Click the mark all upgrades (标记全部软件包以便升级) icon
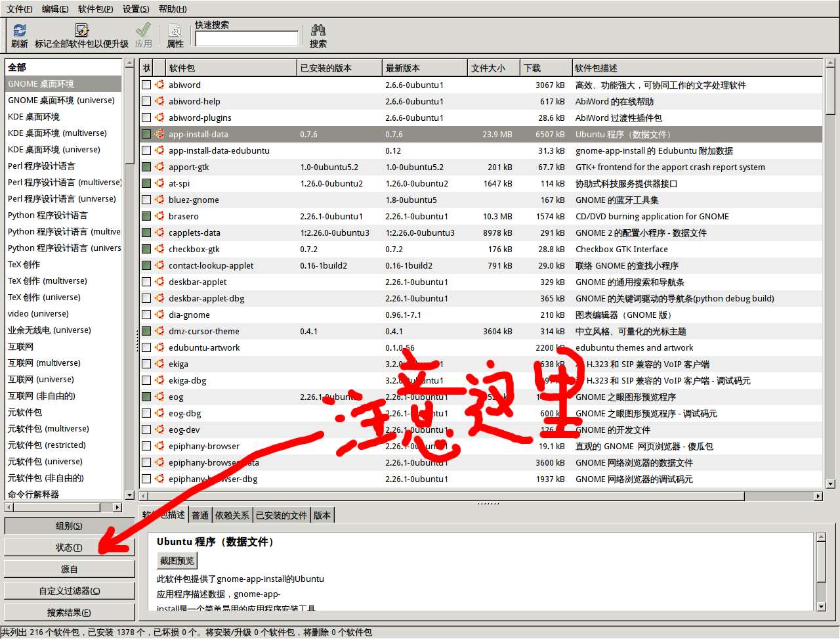This screenshot has height=639, width=840. coord(81,30)
